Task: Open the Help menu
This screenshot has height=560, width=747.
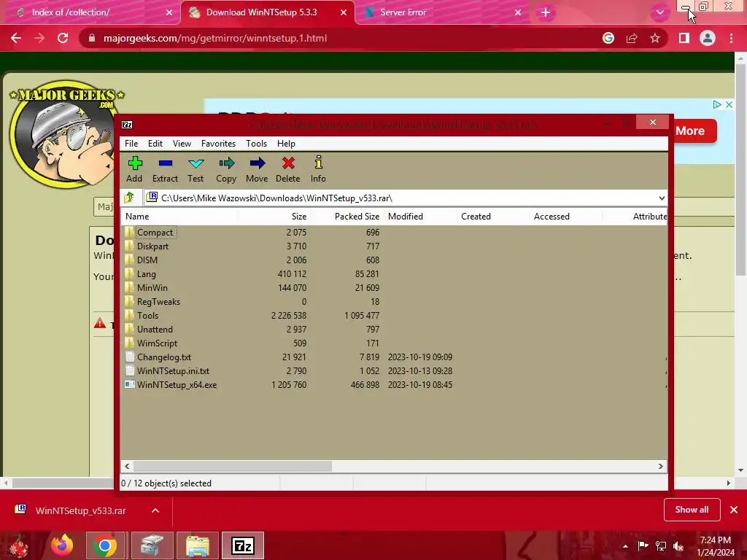Action: [x=286, y=144]
